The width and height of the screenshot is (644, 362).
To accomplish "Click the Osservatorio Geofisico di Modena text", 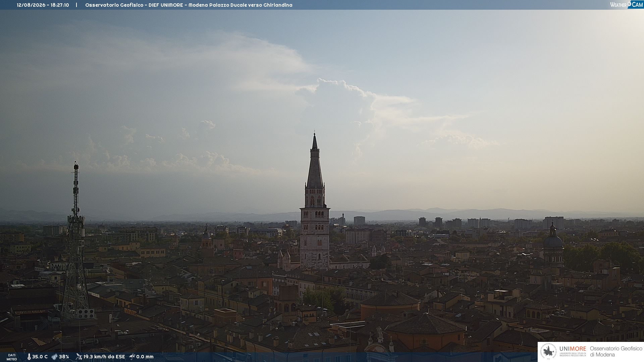I will [616, 352].
